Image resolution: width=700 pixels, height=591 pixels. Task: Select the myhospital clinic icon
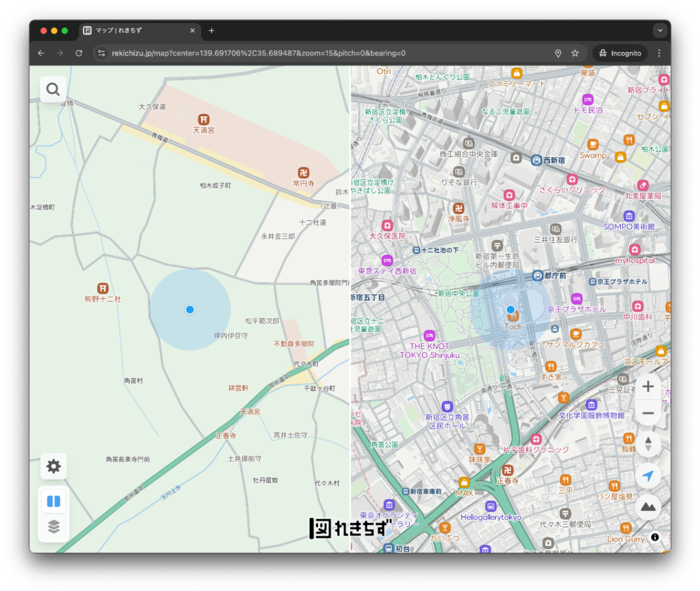[635, 250]
